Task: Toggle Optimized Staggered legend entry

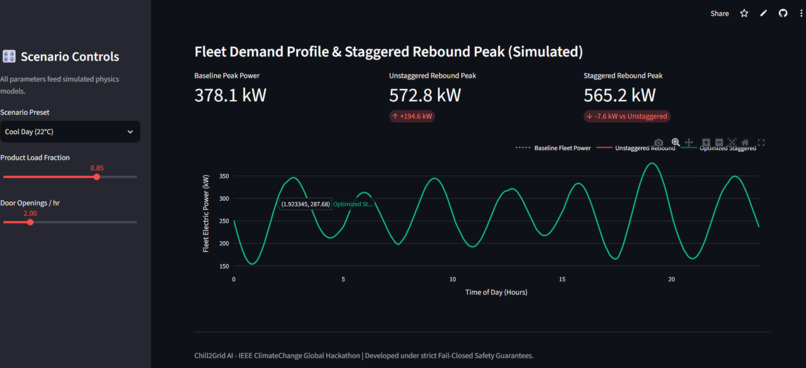Action: pyautogui.click(x=719, y=148)
